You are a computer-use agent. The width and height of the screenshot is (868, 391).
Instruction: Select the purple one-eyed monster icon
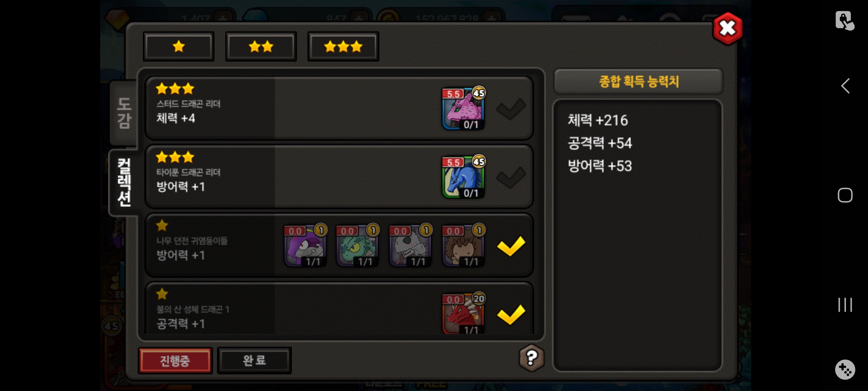[x=305, y=245]
